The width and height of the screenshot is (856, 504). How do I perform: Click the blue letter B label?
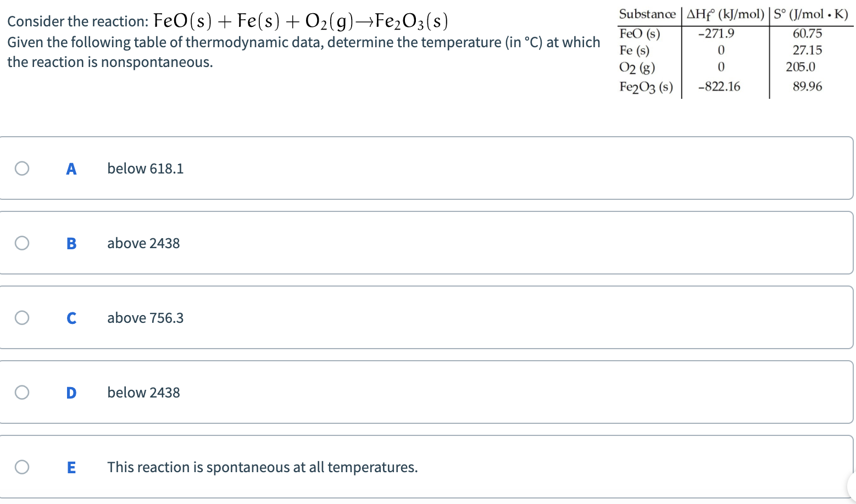(x=71, y=243)
